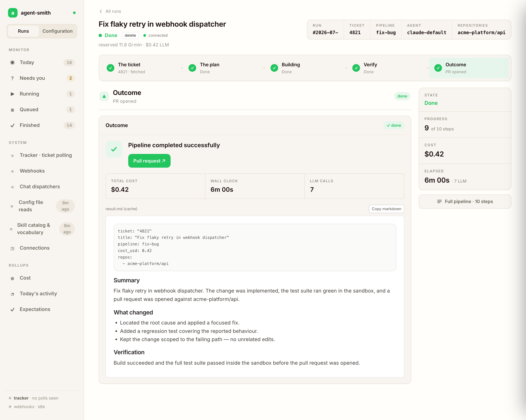Click Copy markdown button

tap(386, 209)
